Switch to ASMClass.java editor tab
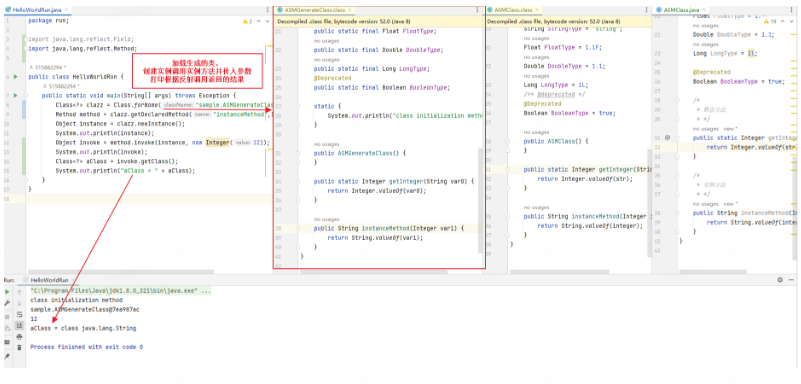The height and width of the screenshot is (384, 801). 681,10
